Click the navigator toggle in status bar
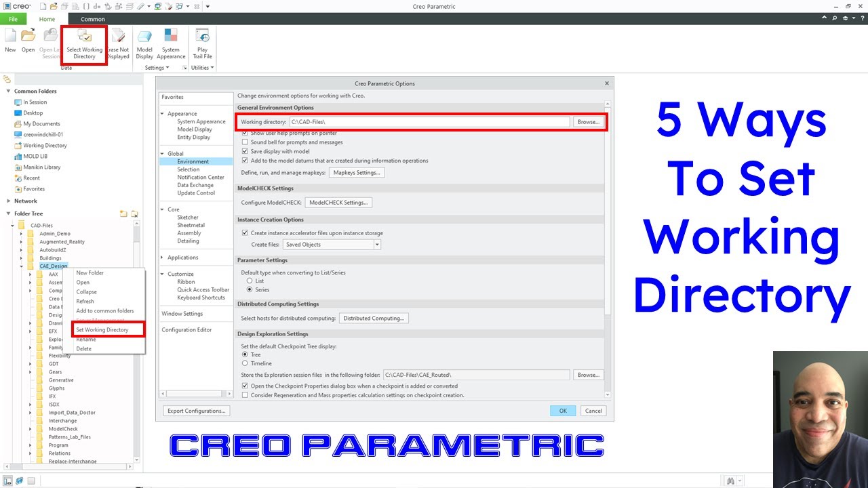The width and height of the screenshot is (868, 488). (7, 481)
